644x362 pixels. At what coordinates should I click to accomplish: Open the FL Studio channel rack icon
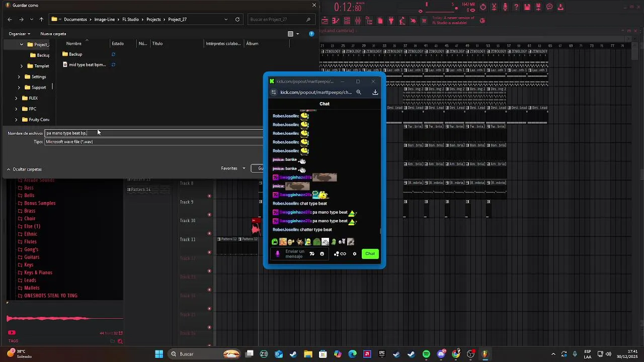click(x=347, y=21)
